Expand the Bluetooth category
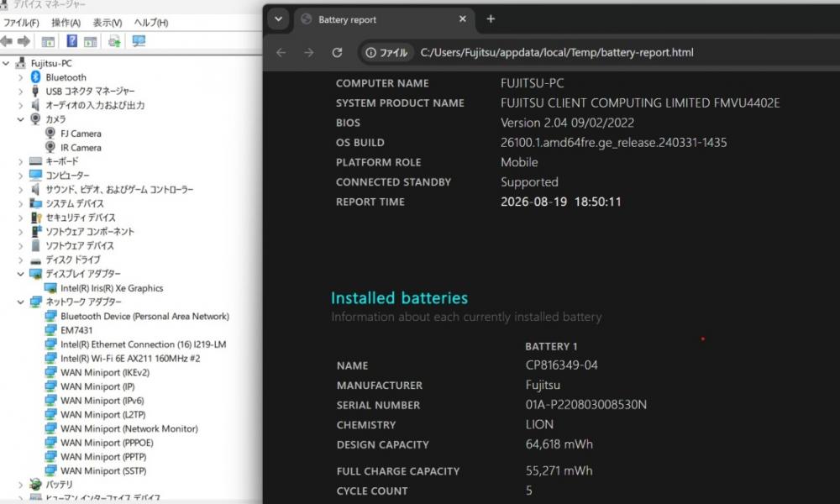 pos(20,77)
